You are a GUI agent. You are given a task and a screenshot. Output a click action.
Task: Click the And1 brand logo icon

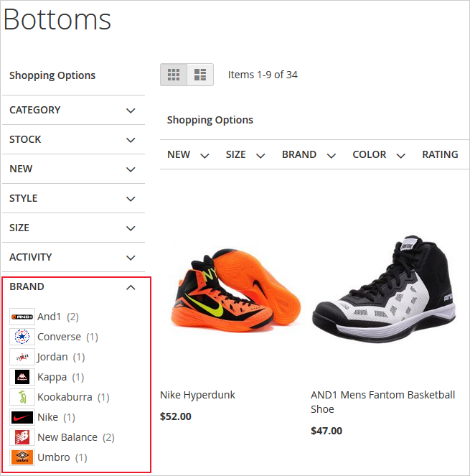(x=22, y=317)
